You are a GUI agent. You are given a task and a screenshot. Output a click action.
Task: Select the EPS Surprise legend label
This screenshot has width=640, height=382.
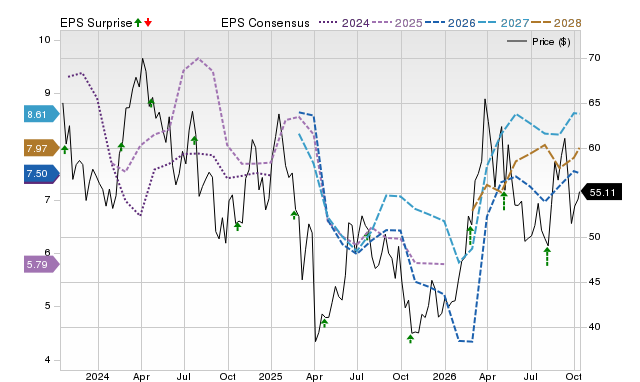[x=96, y=23]
